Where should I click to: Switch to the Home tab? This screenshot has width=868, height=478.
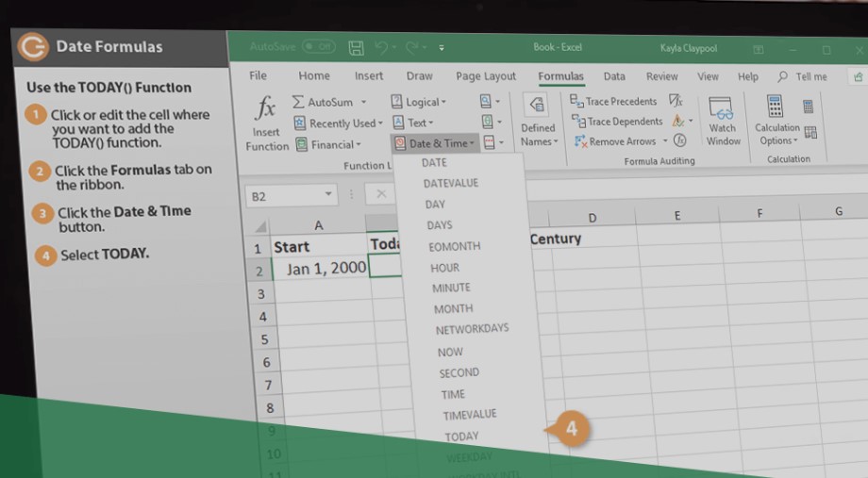[x=314, y=75]
